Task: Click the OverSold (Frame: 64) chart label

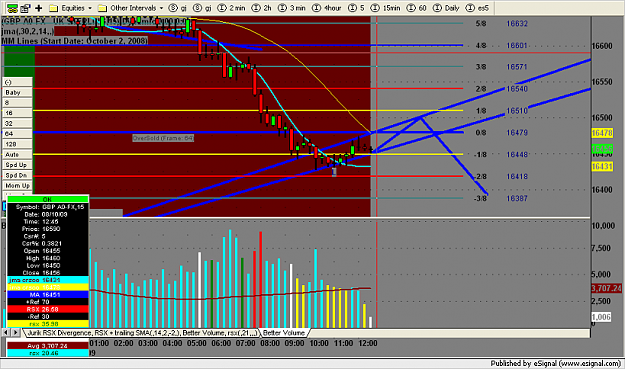Action: pyautogui.click(x=163, y=138)
